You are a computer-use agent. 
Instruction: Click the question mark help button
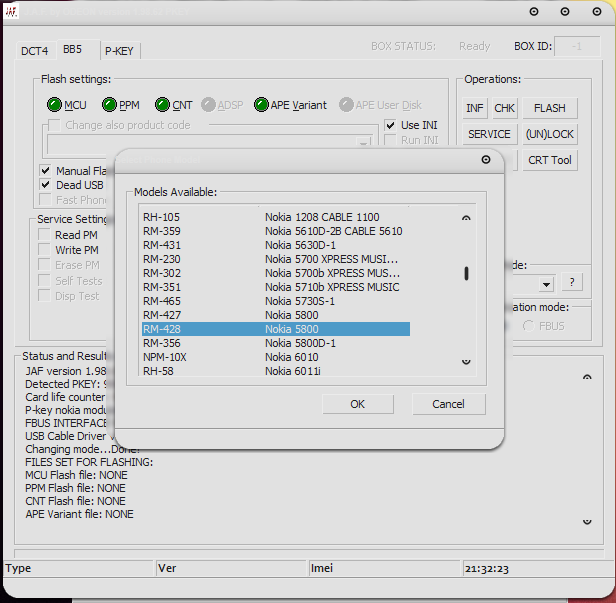click(572, 282)
